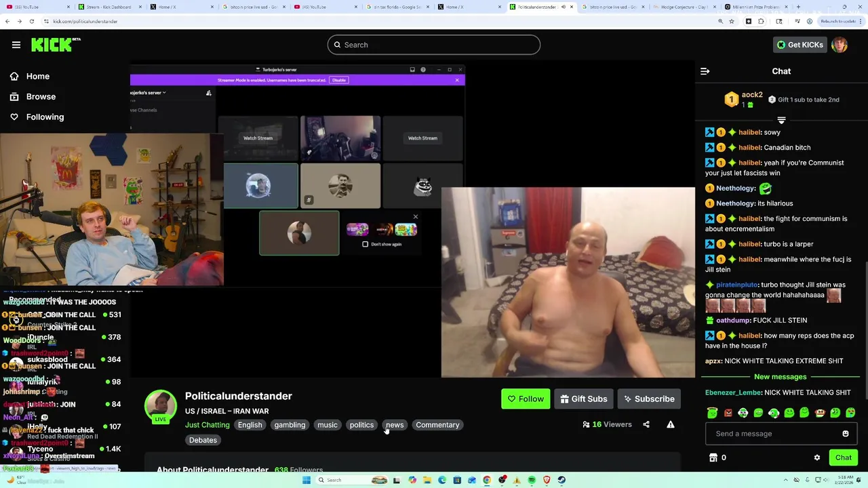868x488 pixels.
Task: Click the green Chat send button
Action: (x=844, y=458)
